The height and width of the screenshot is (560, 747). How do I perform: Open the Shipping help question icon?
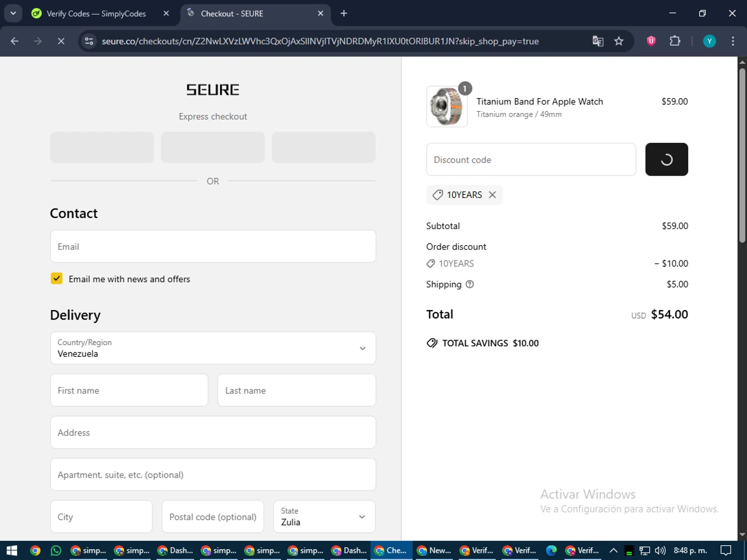[470, 284]
